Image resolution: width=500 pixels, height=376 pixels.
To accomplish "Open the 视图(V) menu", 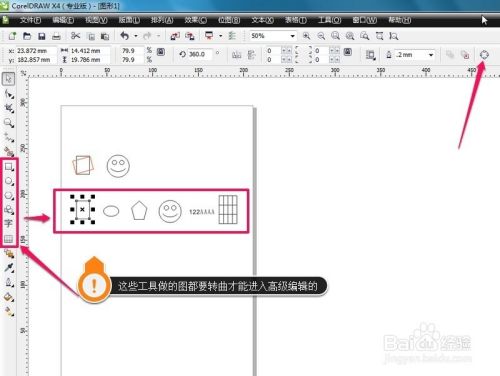I will point(96,20).
